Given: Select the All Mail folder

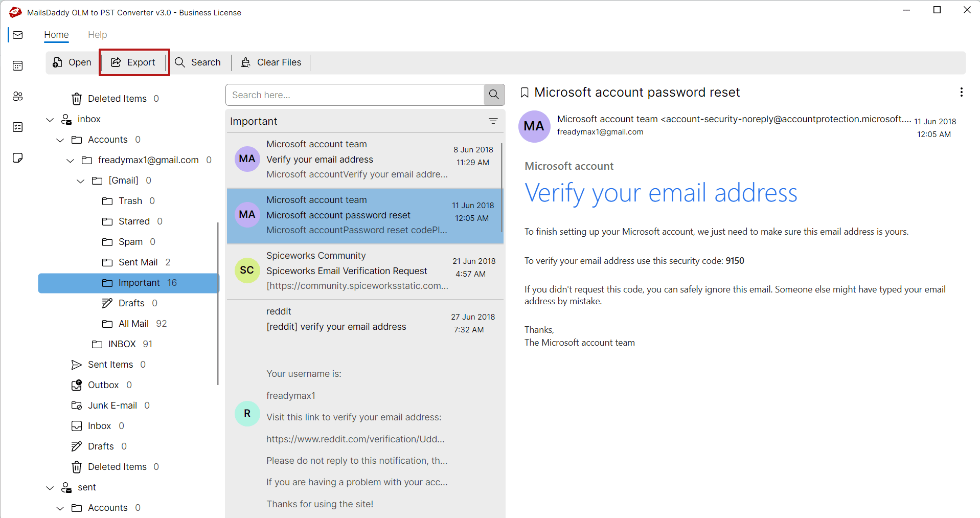Looking at the screenshot, I should [x=134, y=324].
